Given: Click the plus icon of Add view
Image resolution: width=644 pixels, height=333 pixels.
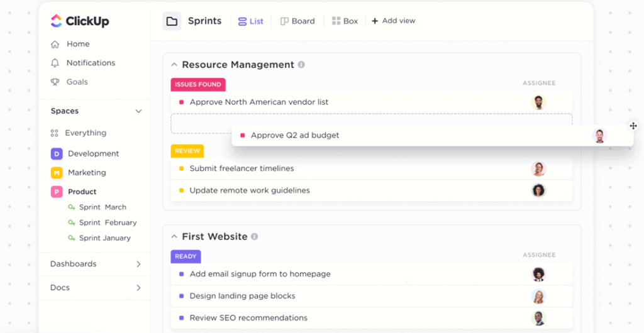Looking at the screenshot, I should [375, 21].
